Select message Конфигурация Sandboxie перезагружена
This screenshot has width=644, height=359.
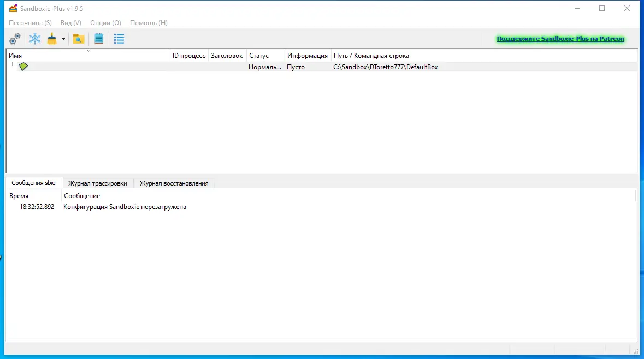(125, 207)
